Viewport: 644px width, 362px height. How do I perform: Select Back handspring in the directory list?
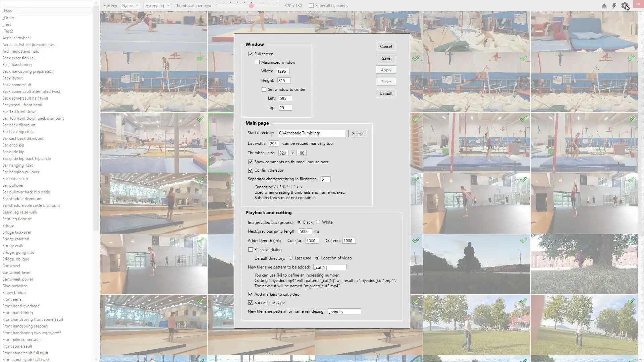(17, 65)
